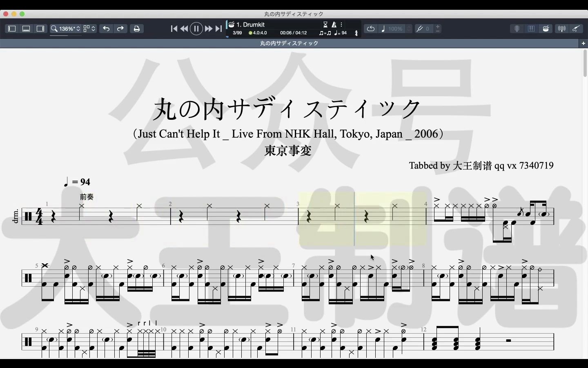Click the tuner metronome icon in LCD

click(356, 33)
